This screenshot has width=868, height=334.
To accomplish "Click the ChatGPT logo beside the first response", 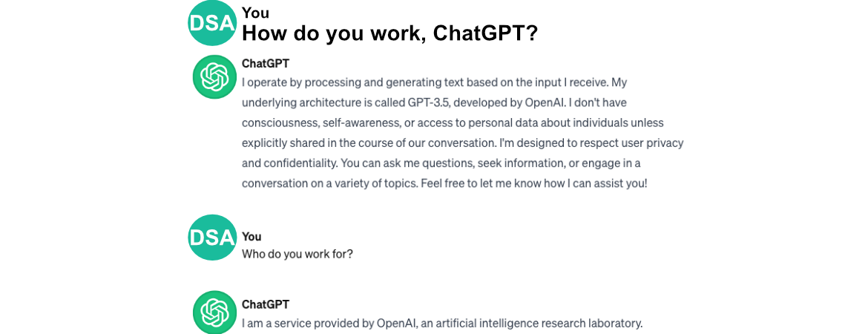I will coord(215,77).
